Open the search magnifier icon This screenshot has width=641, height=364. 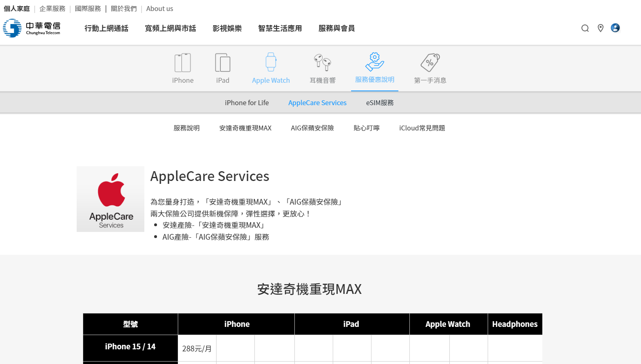pyautogui.click(x=585, y=28)
